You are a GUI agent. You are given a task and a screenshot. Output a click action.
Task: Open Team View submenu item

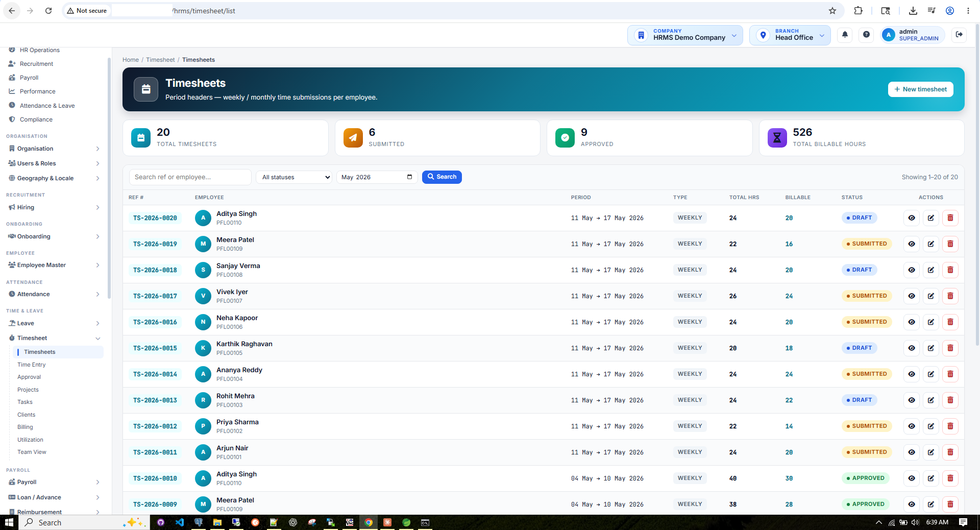[x=32, y=452]
